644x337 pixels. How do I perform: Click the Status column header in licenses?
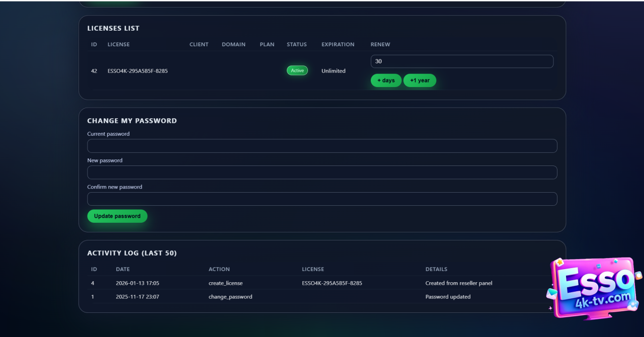tap(296, 44)
